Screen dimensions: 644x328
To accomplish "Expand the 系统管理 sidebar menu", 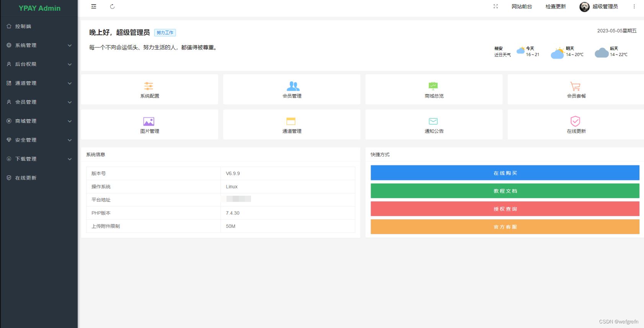I will 39,45.
